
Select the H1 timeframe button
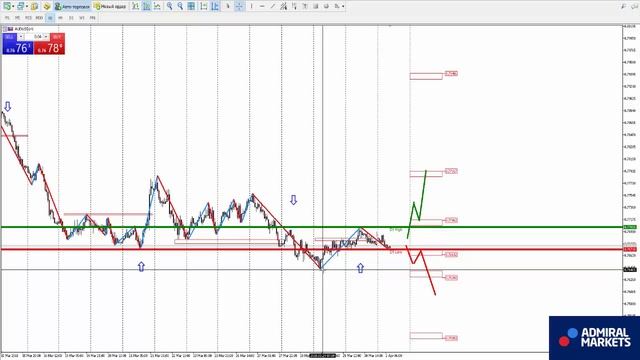[50, 18]
